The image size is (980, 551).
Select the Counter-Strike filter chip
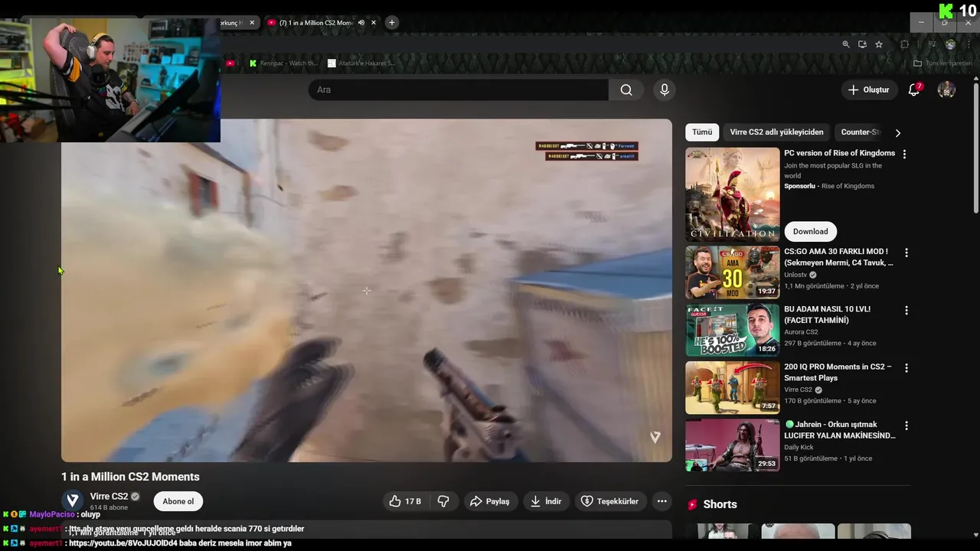point(861,132)
